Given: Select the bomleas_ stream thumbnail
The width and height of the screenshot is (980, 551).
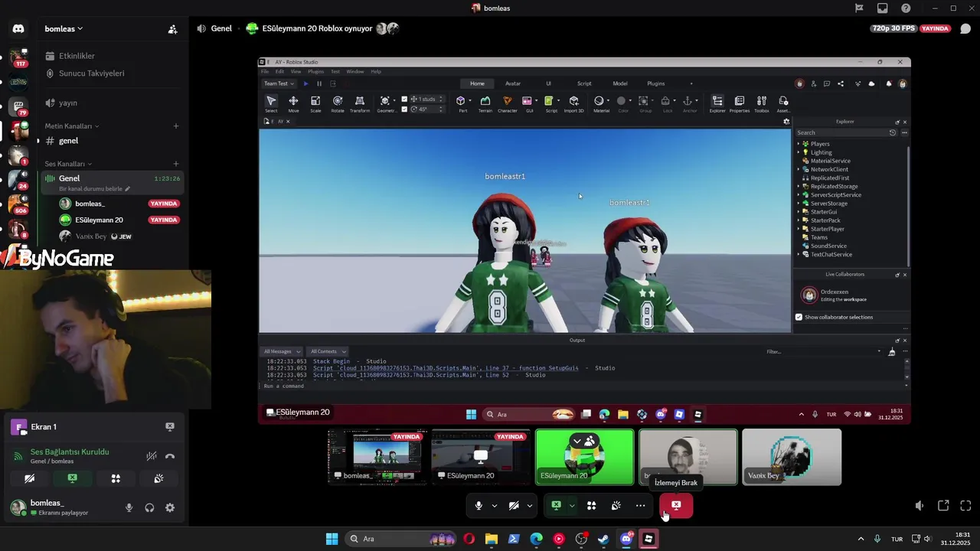Looking at the screenshot, I should coord(377,457).
